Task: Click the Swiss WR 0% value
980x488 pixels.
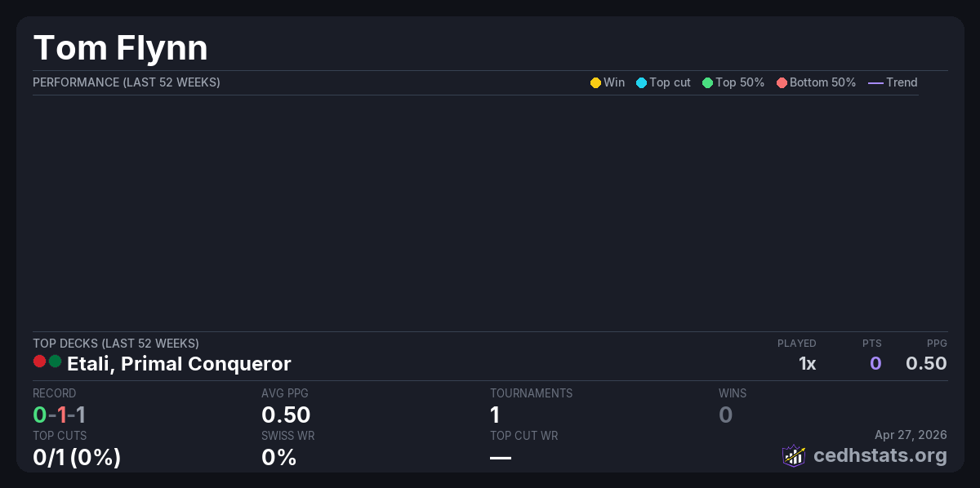Action: tap(278, 457)
